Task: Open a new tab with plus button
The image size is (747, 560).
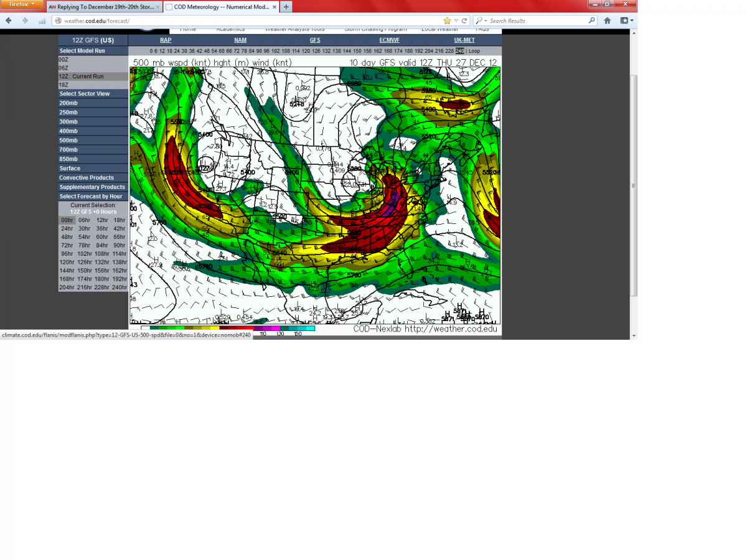Action: (x=286, y=7)
